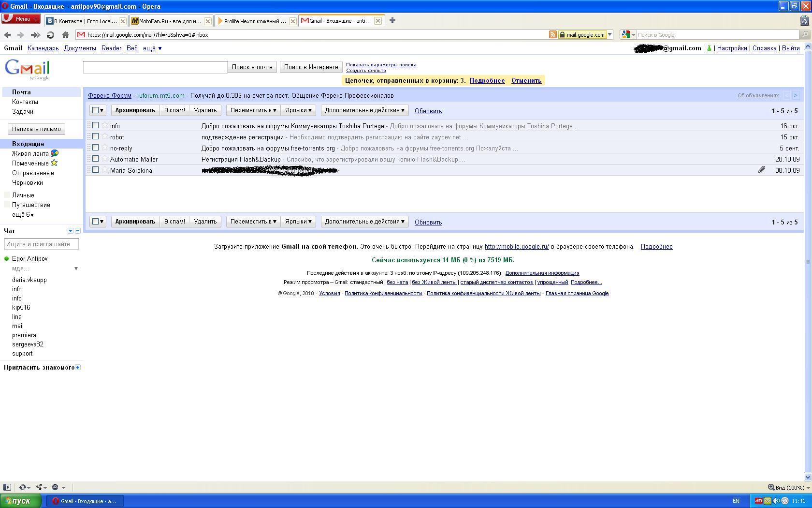Switch to MotoFan.Ru tab
Screen dimensions: 812x508
click(x=171, y=21)
